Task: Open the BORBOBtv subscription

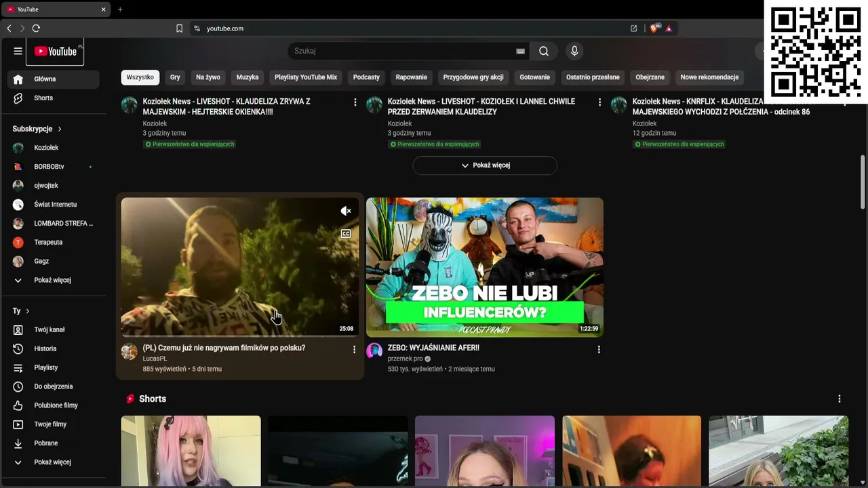Action: pyautogui.click(x=54, y=167)
